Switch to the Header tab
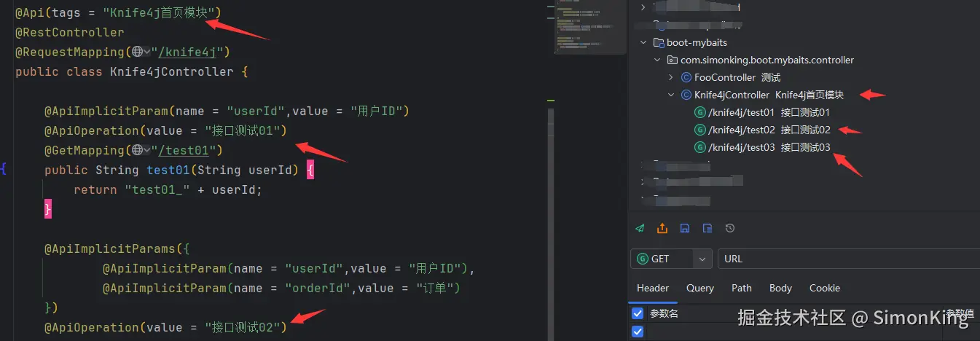 click(x=653, y=288)
